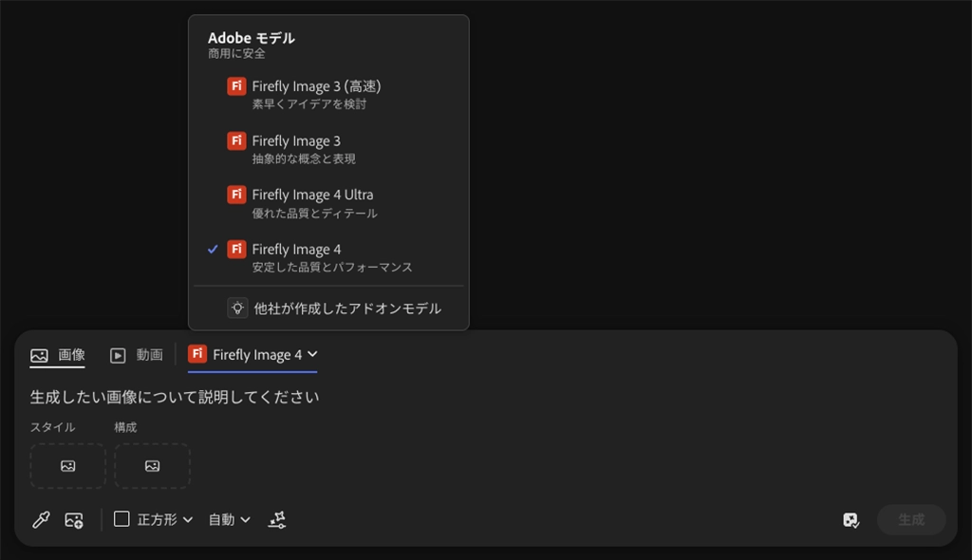Click the Firefly Image 4 Ultra logo icon
The width and height of the screenshot is (972, 560).
point(236,195)
